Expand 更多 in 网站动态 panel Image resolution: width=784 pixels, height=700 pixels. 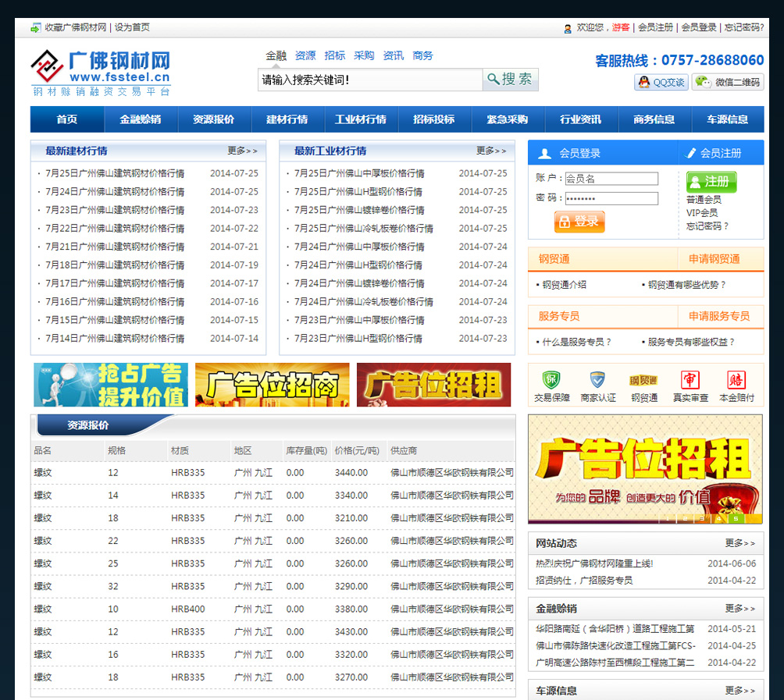(739, 543)
